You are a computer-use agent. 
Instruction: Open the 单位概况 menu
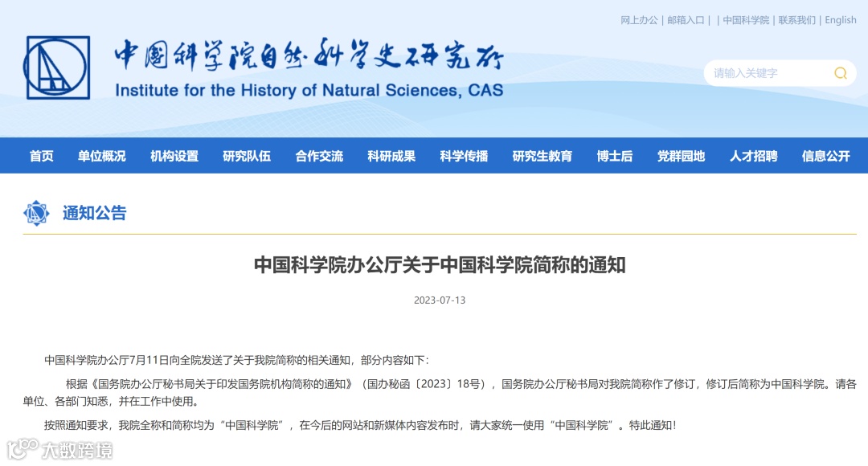(x=102, y=156)
